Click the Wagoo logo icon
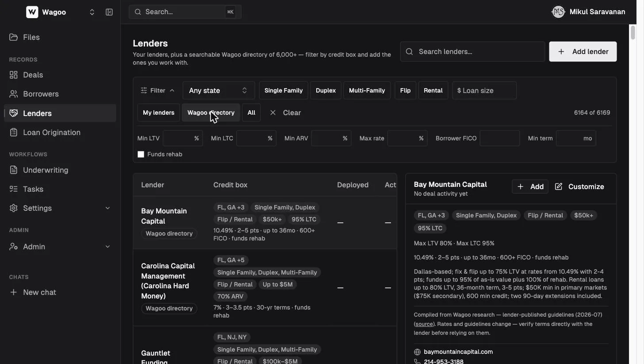Image resolution: width=644 pixels, height=364 pixels. click(x=32, y=12)
